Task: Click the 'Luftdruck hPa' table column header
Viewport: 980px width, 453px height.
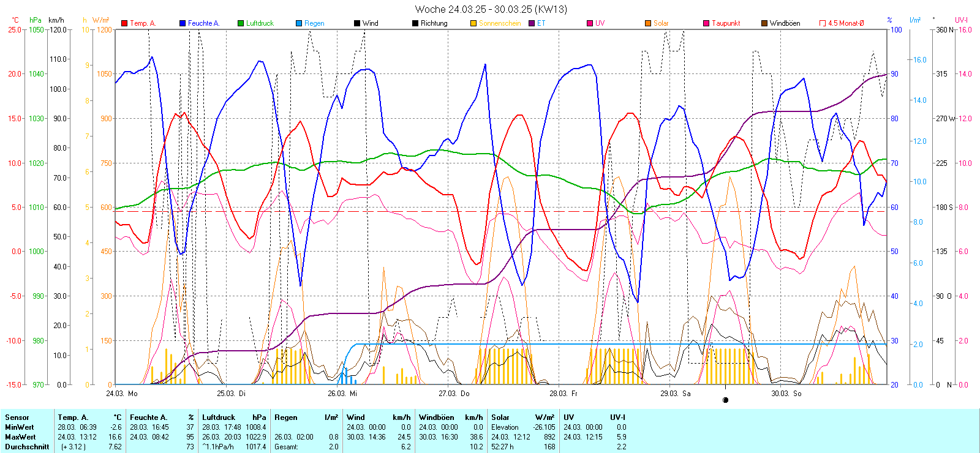Action: point(234,417)
